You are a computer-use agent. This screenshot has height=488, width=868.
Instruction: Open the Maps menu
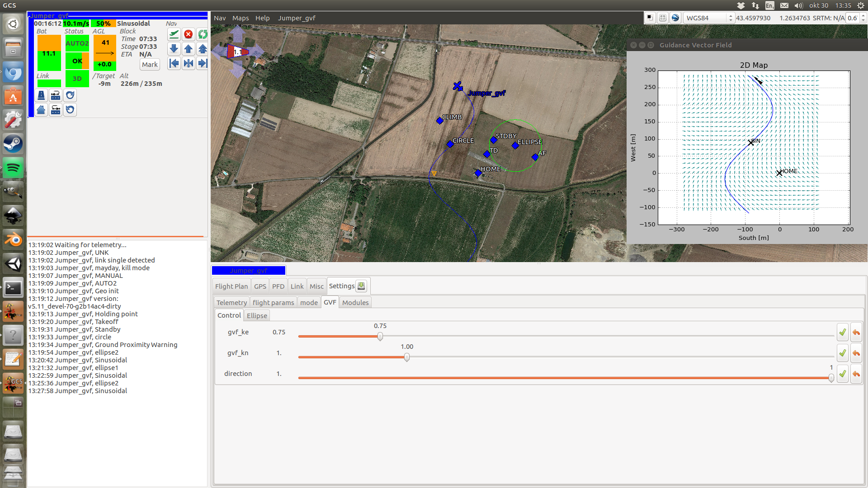point(241,18)
